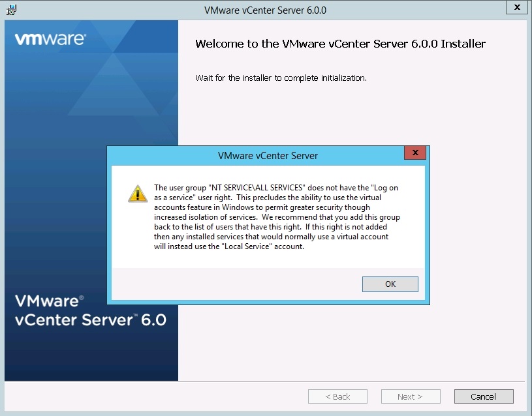Click the Next > button
Viewport: 532px width, 416px height.
click(410, 396)
